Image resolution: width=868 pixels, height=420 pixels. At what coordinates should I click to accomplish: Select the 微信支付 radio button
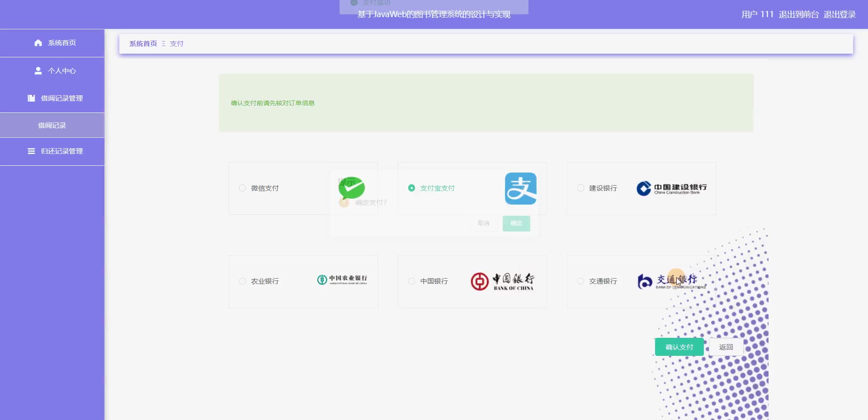(242, 188)
